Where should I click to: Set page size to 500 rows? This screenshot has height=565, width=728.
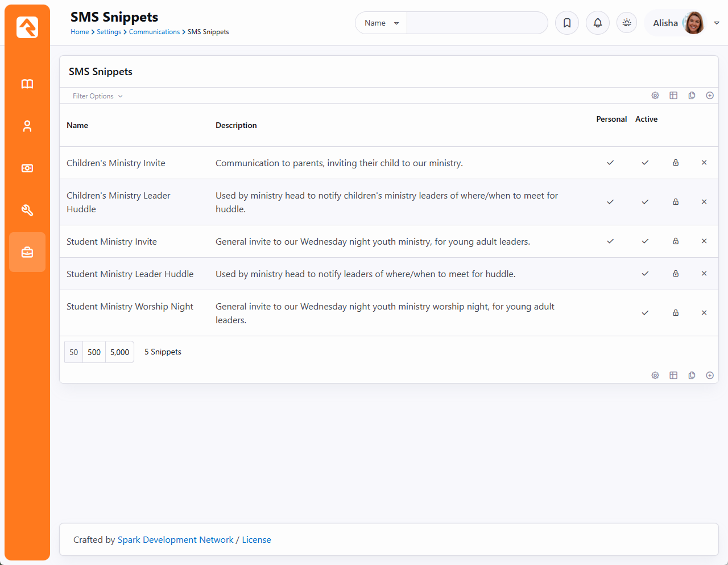[x=94, y=352]
